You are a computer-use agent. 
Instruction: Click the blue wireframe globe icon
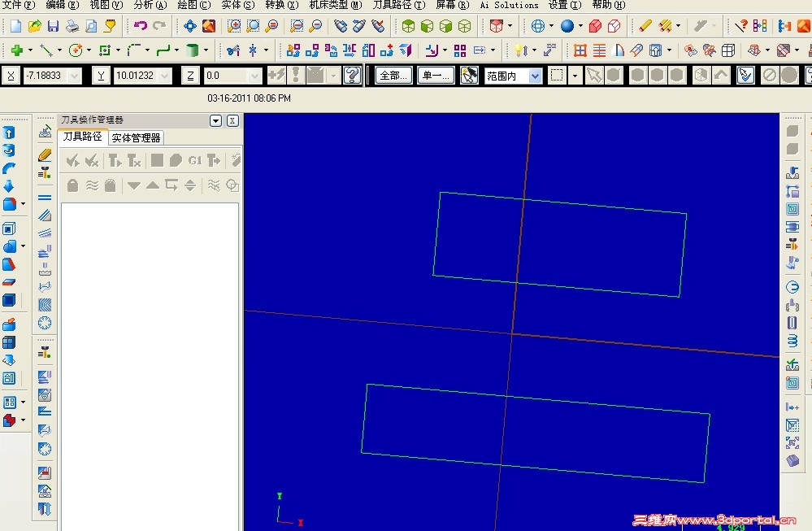point(538,25)
